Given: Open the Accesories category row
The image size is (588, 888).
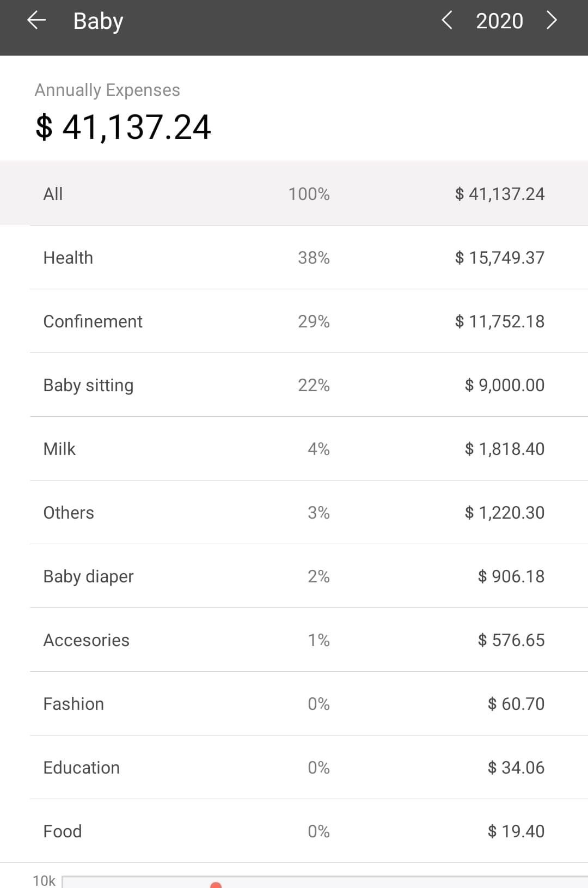Looking at the screenshot, I should click(x=294, y=640).
